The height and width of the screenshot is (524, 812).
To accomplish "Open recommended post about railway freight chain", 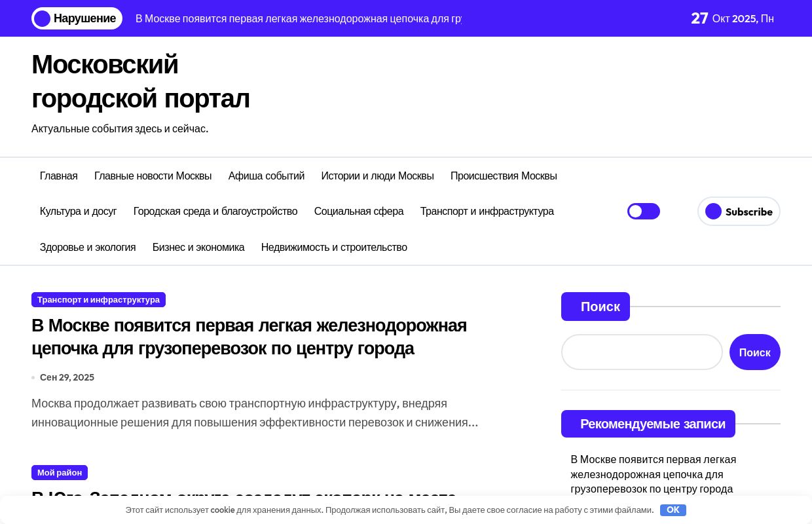I will (653, 474).
